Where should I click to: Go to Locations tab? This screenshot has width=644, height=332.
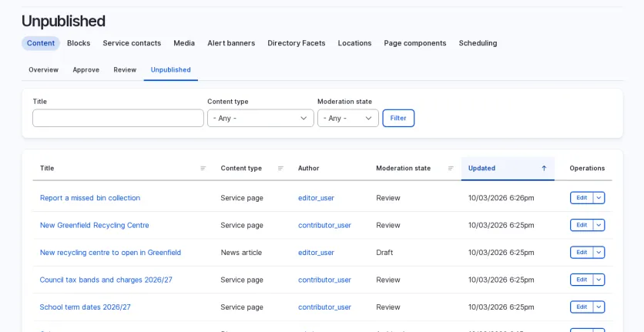(355, 43)
